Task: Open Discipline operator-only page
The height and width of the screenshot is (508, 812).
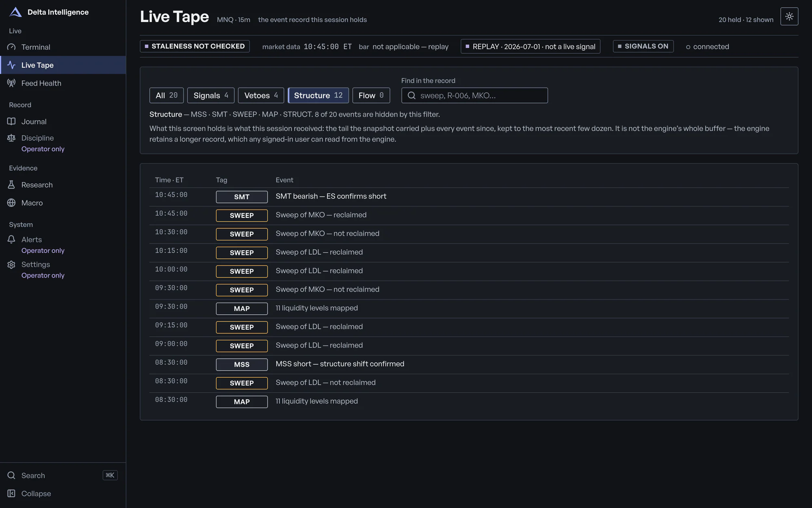Action: coord(37,138)
